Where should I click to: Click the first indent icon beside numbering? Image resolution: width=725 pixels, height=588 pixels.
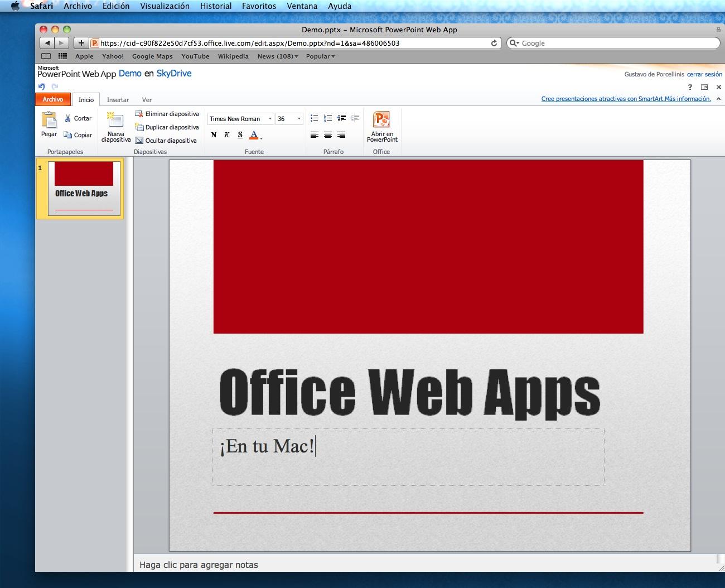341,118
